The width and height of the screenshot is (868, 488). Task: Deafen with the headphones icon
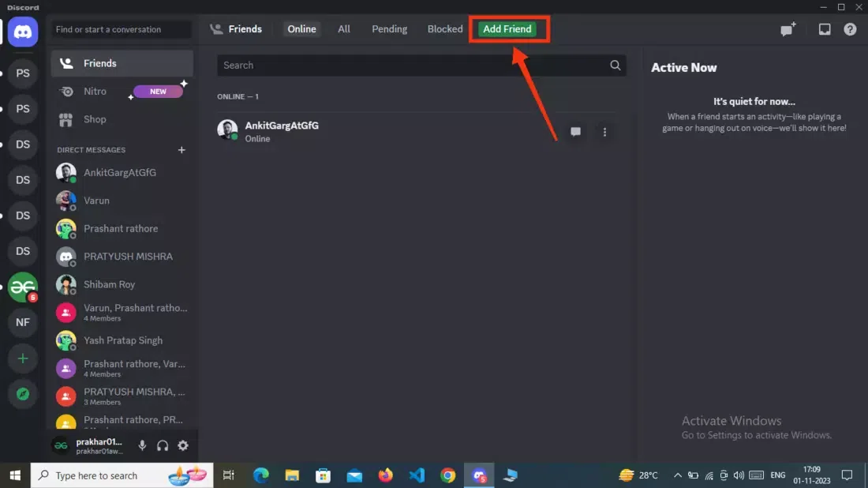[163, 445]
